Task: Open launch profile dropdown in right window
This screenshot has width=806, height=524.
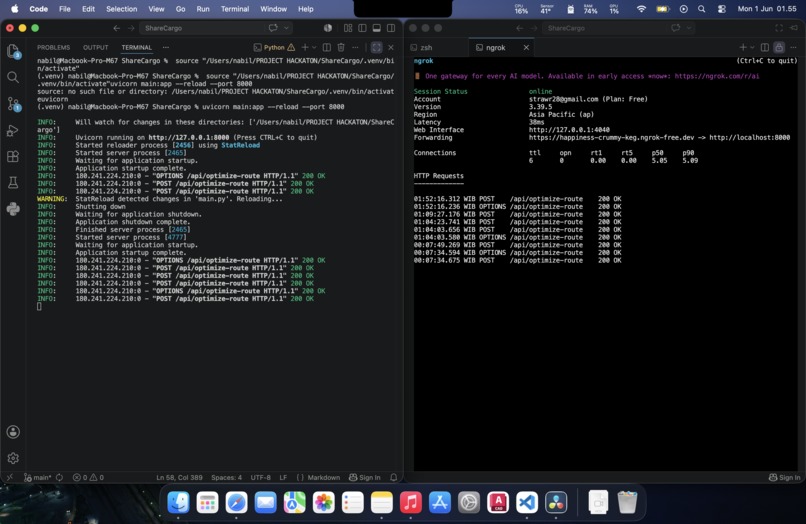Action: click(x=752, y=47)
